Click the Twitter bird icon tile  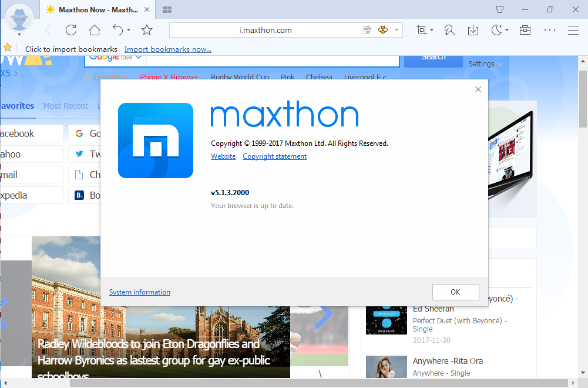[79, 154]
